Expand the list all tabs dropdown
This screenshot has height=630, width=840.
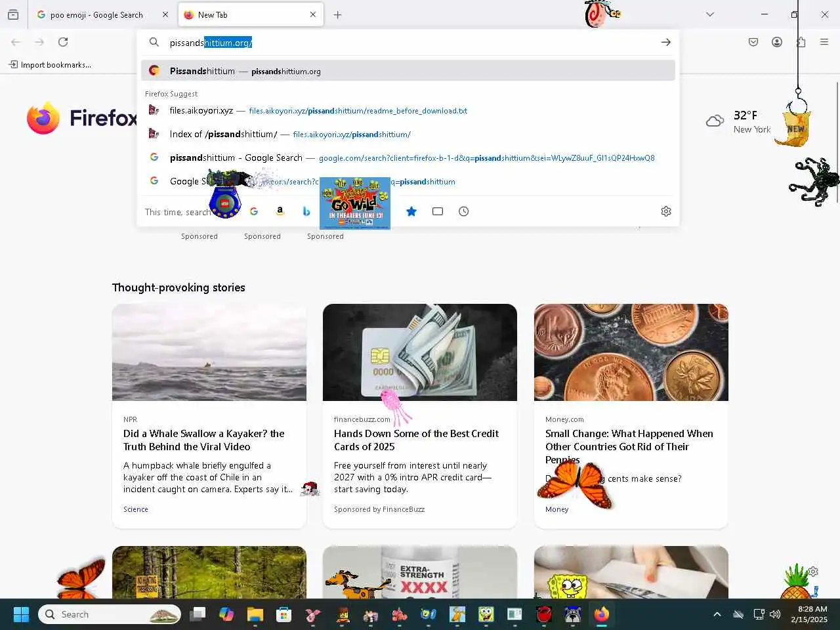tap(710, 14)
